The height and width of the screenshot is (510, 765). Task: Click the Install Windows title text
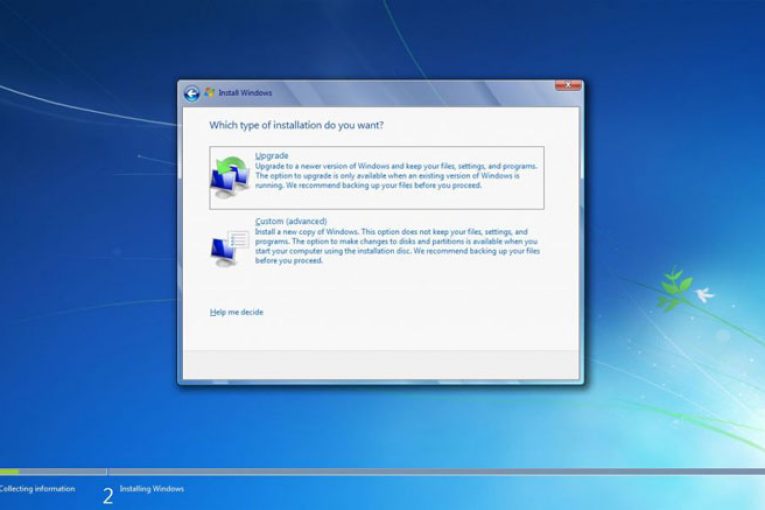tap(245, 93)
